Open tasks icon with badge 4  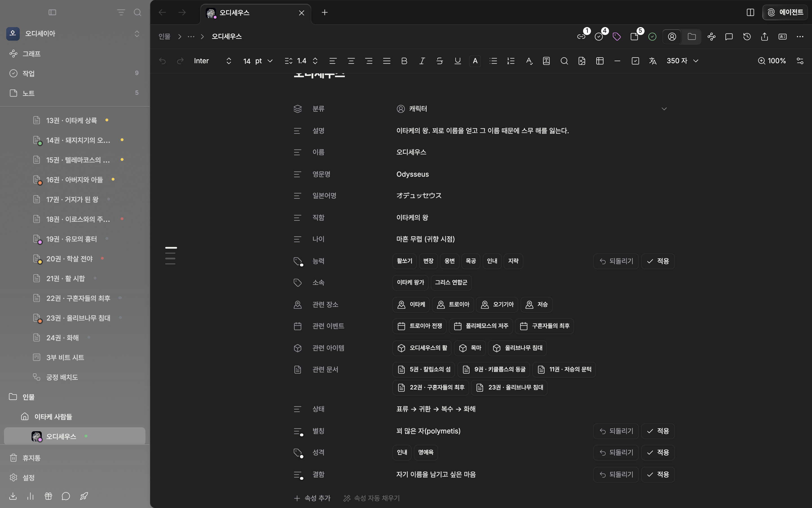point(599,37)
